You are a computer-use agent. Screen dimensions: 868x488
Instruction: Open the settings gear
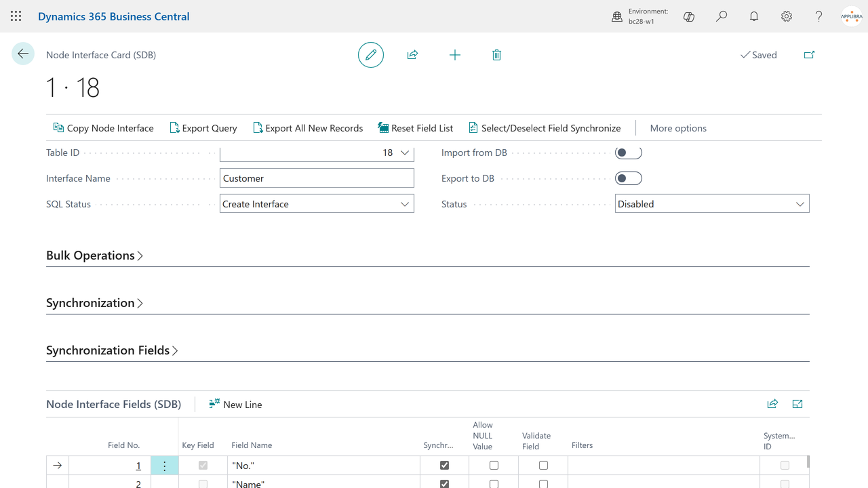tap(787, 16)
